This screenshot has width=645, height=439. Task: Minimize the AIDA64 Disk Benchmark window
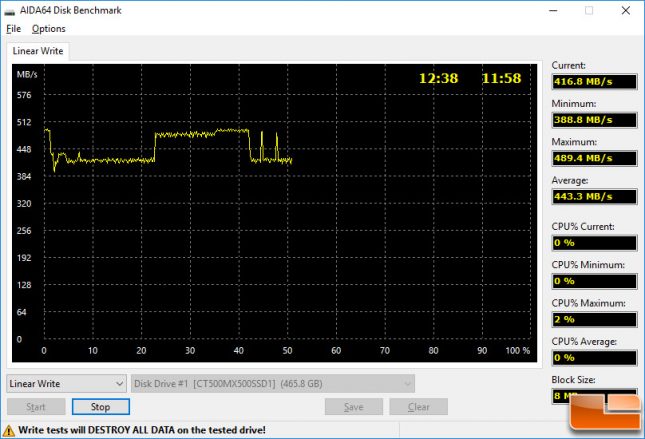553,11
